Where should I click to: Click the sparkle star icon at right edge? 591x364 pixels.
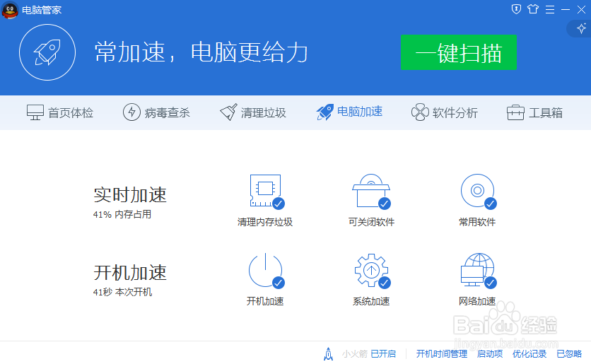(582, 28)
